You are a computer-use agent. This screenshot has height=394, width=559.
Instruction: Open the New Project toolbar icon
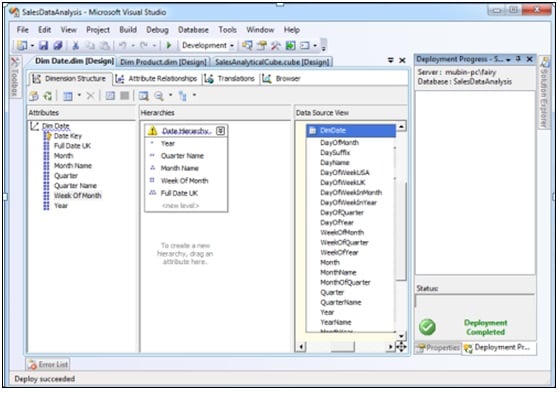pos(22,45)
